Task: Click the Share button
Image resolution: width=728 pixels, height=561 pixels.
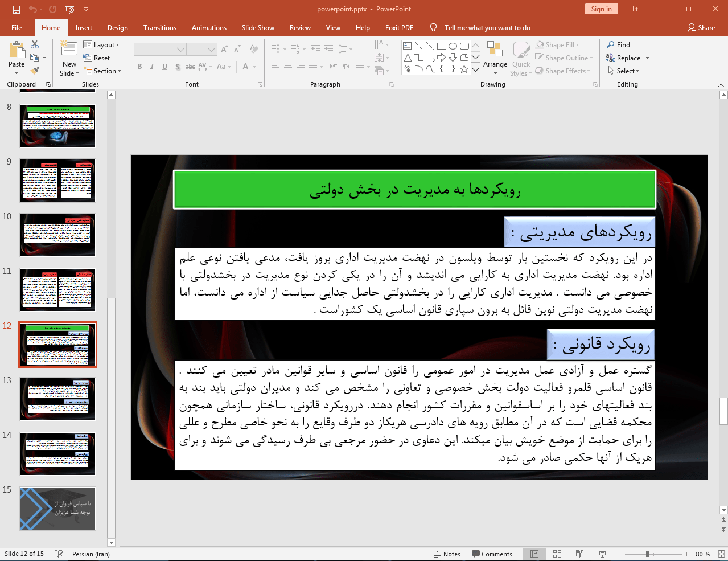Action: pyautogui.click(x=701, y=28)
